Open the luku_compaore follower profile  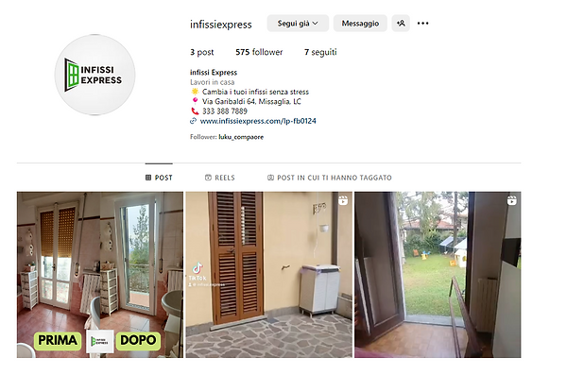241,137
